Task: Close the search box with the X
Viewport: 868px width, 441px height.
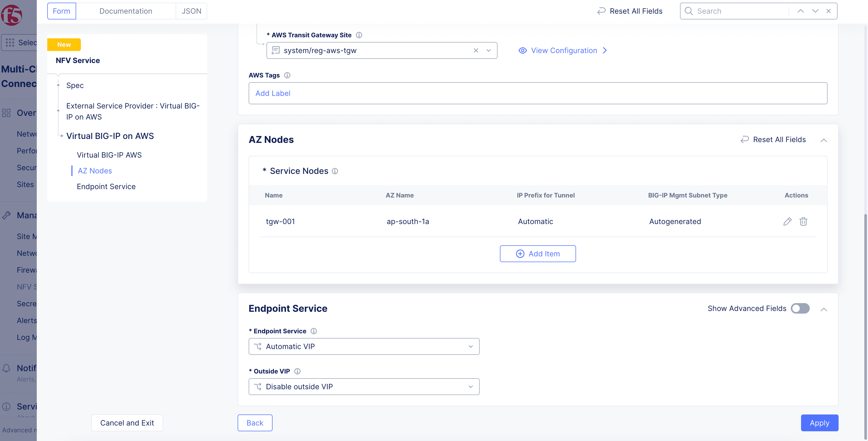Action: pos(829,11)
